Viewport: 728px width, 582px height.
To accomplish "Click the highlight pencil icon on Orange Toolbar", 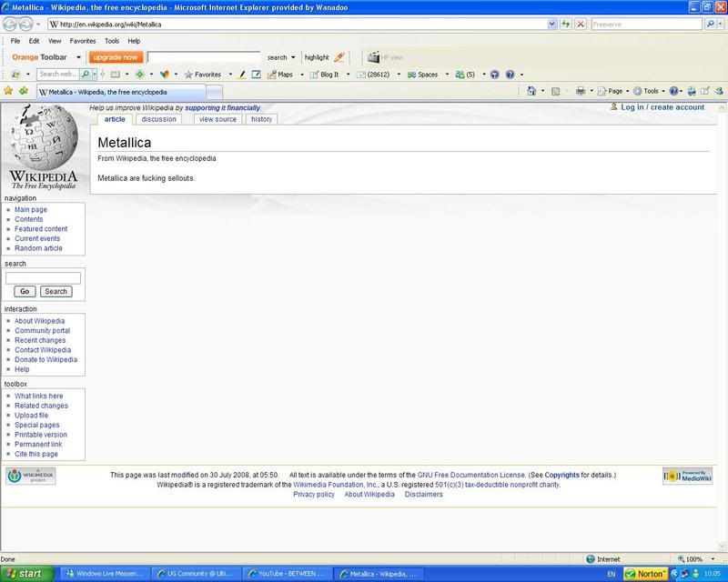I will 339,57.
